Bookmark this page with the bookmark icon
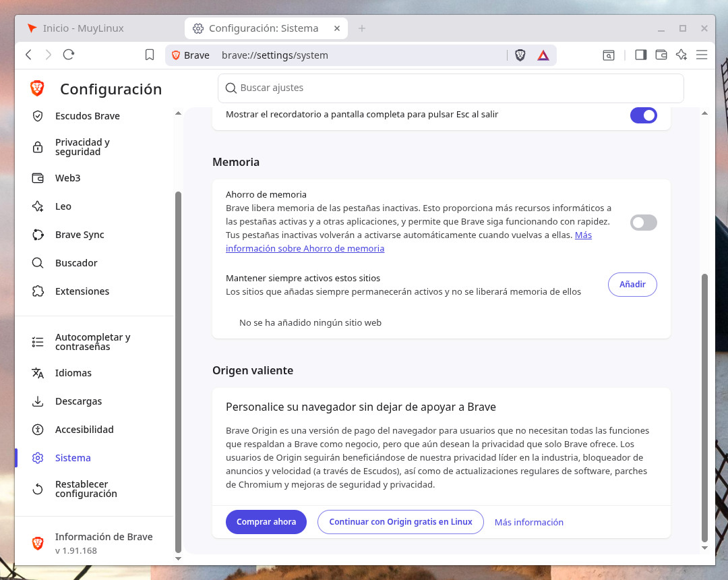Image resolution: width=728 pixels, height=580 pixels. pos(150,55)
